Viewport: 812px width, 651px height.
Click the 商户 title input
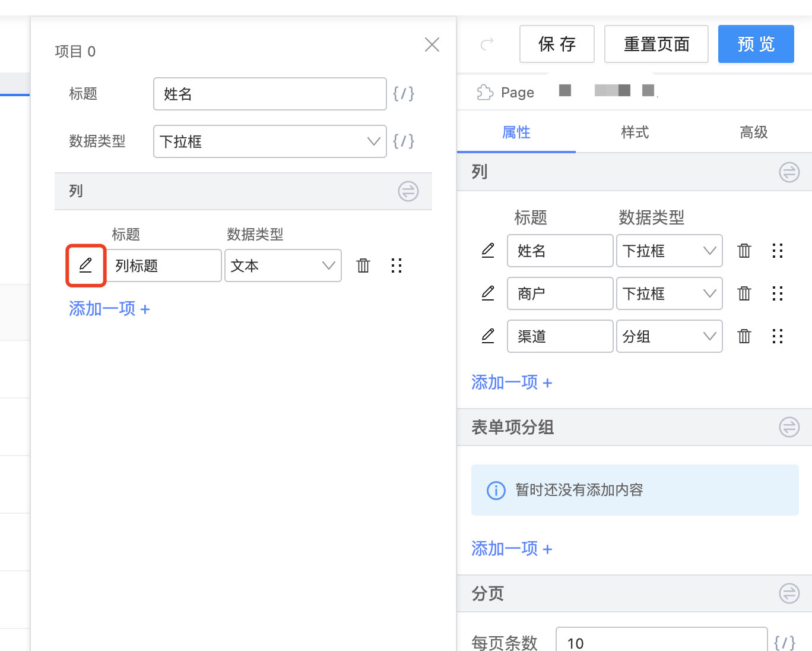560,293
